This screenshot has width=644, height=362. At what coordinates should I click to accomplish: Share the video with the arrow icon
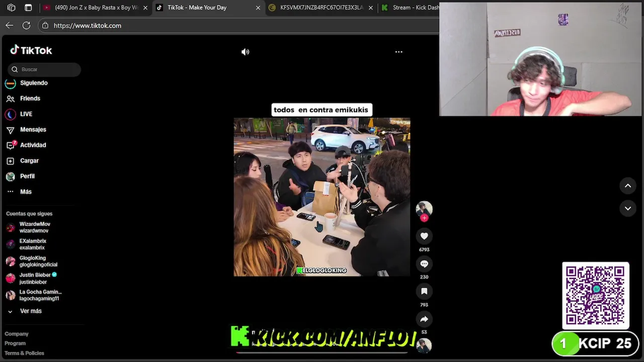tap(424, 319)
